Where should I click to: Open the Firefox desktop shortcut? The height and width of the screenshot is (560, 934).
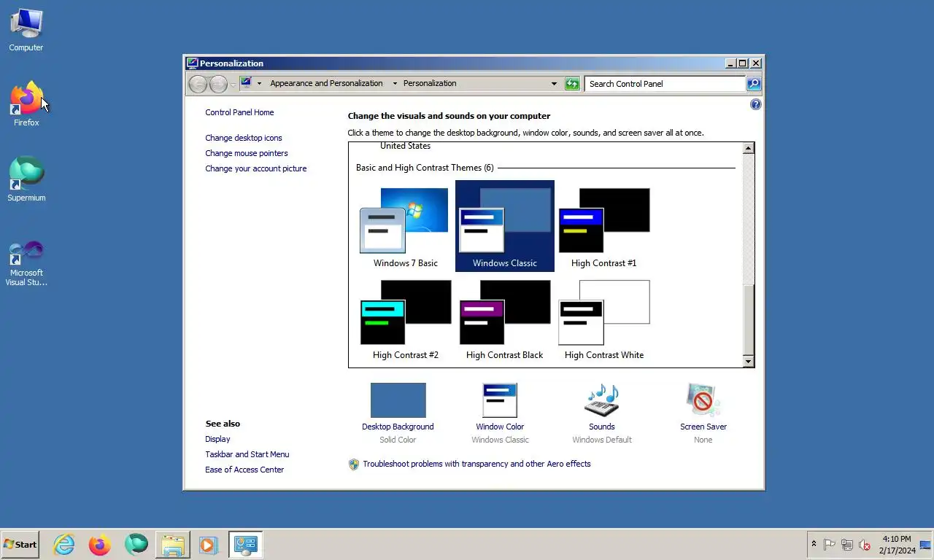pyautogui.click(x=26, y=104)
